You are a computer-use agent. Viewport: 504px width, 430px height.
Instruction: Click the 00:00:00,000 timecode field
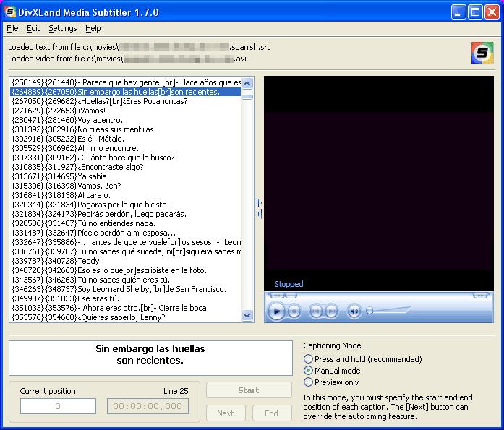click(148, 406)
